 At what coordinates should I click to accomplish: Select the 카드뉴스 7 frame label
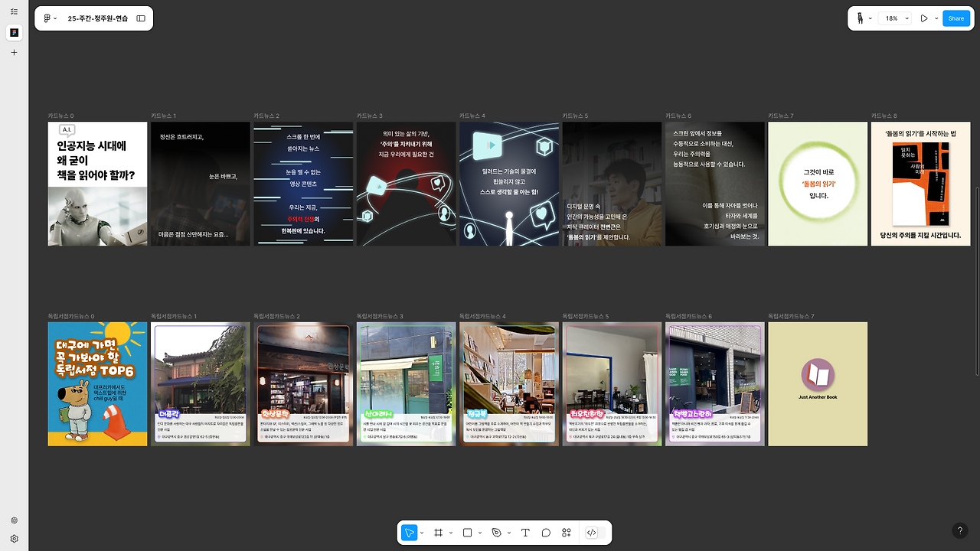click(x=781, y=116)
